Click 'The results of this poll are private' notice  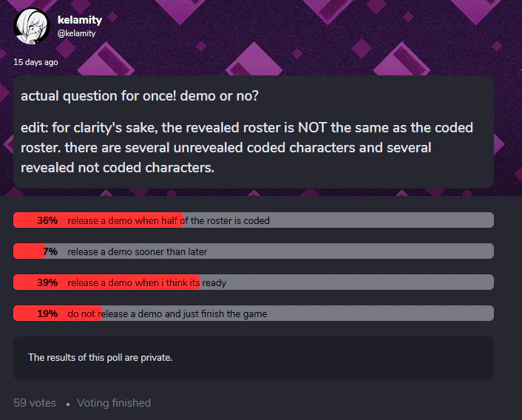[x=101, y=357]
